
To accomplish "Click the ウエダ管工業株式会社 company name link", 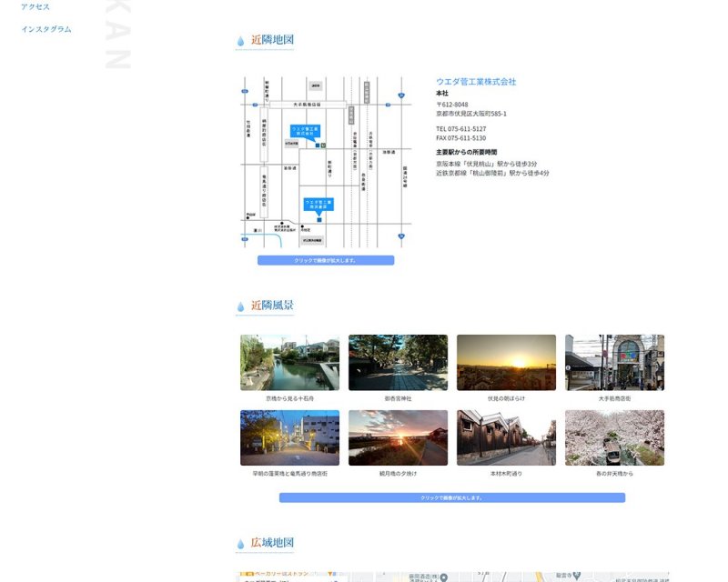I will coord(476,82).
